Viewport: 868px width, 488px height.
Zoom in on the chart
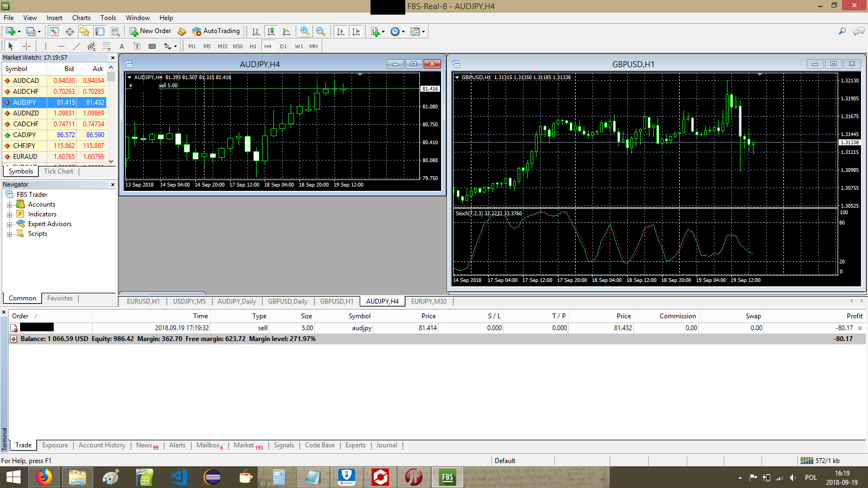tap(305, 31)
